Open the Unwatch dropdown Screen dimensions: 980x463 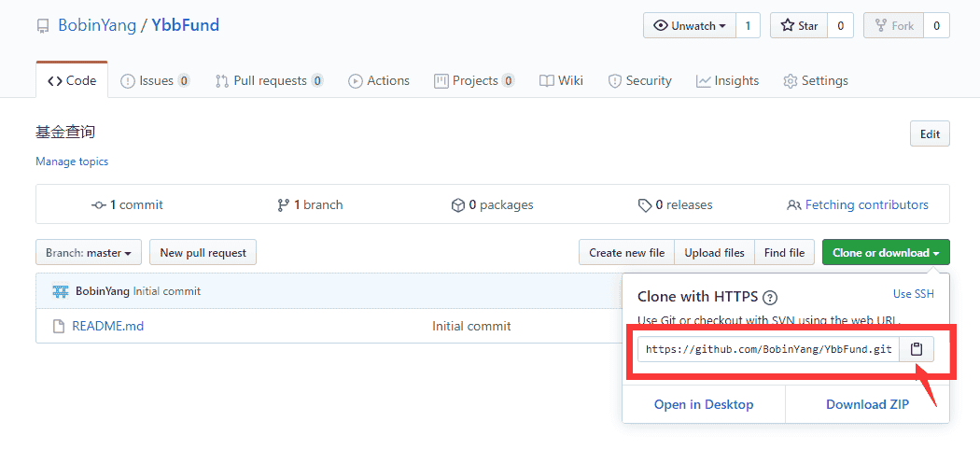tap(690, 25)
